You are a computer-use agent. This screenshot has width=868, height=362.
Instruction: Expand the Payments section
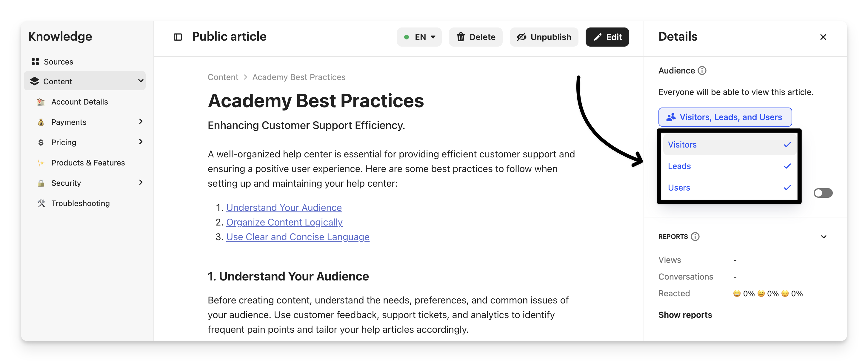pyautogui.click(x=141, y=122)
